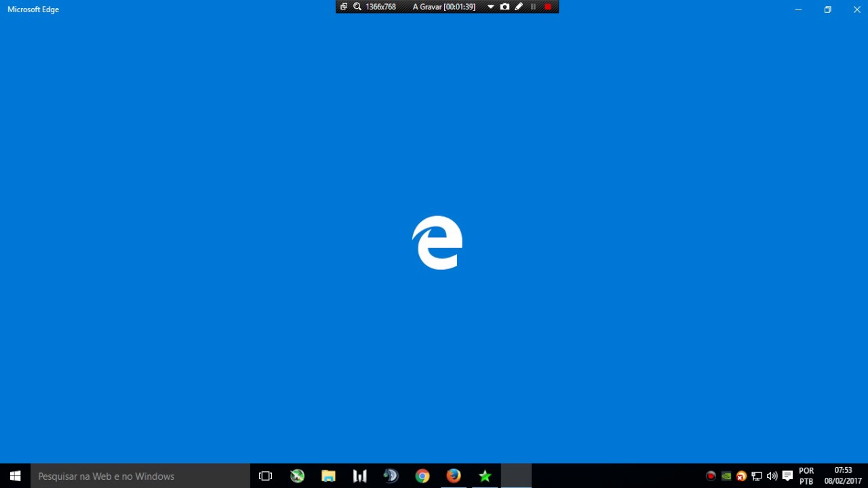
Task: Click the 'Pesquisar na Web e no Windows' box
Action: point(140,476)
